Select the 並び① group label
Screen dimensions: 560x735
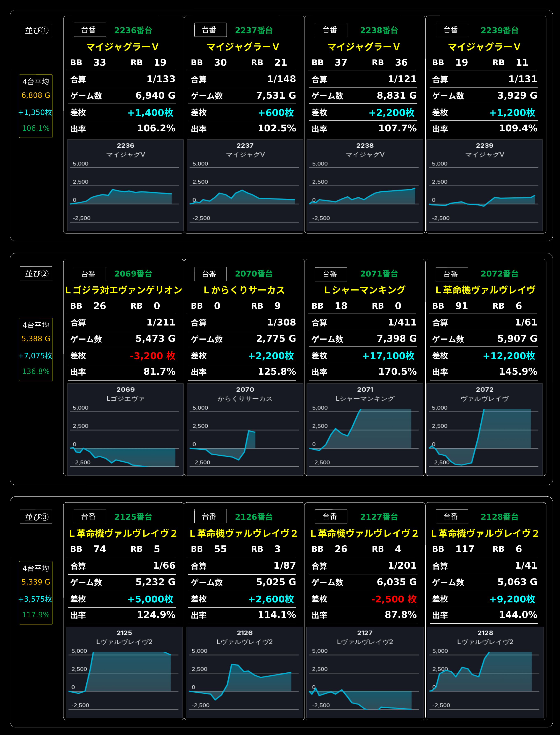click(36, 30)
